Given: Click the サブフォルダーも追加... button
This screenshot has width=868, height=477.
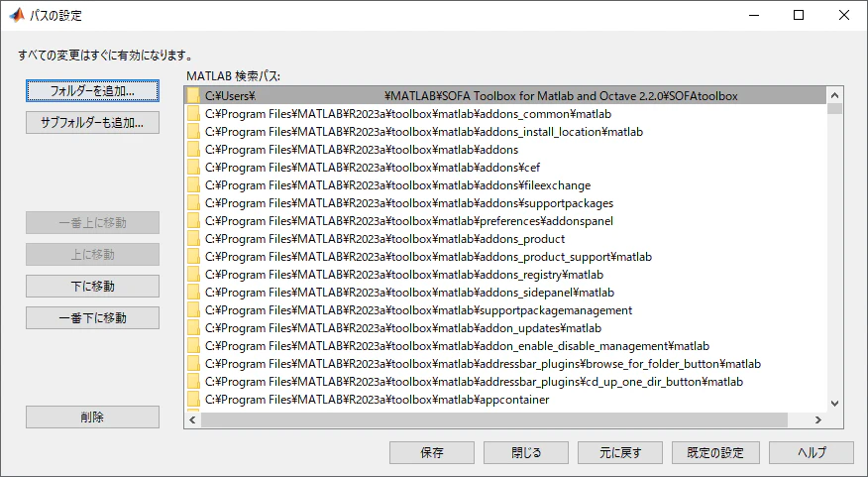Looking at the screenshot, I should point(92,122).
